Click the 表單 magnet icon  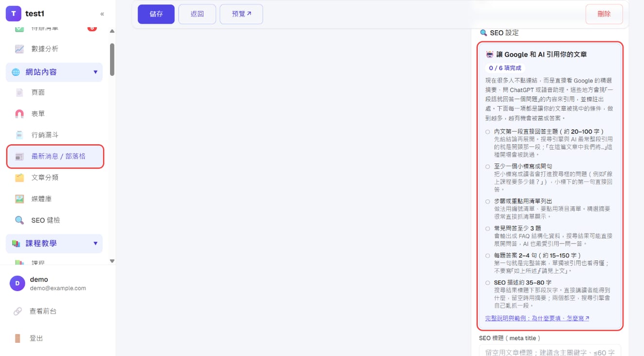(19, 113)
